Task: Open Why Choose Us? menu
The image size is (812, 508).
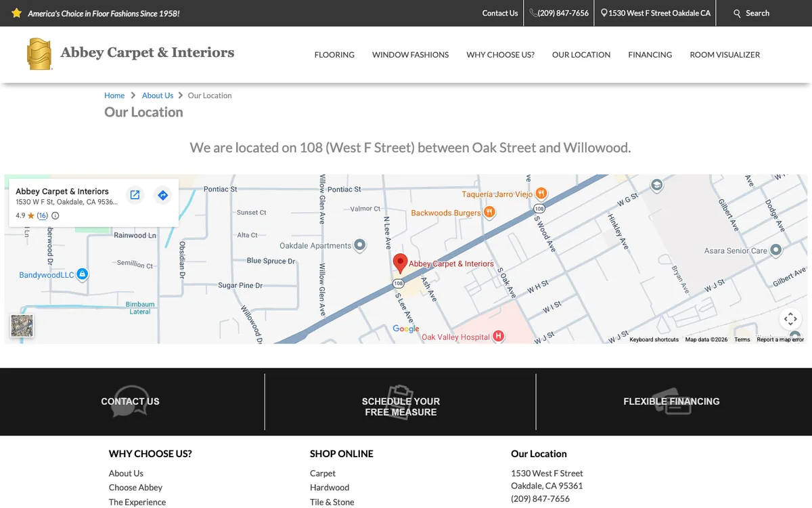Action: click(x=500, y=55)
